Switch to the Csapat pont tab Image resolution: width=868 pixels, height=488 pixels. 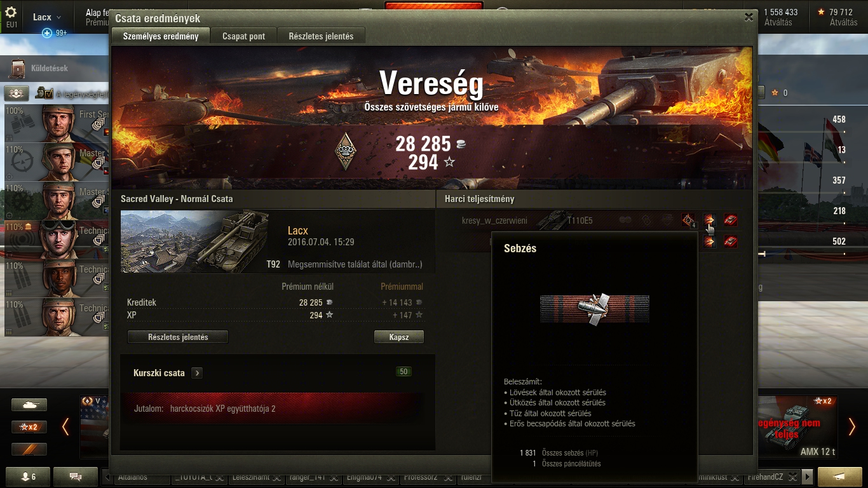pos(244,36)
